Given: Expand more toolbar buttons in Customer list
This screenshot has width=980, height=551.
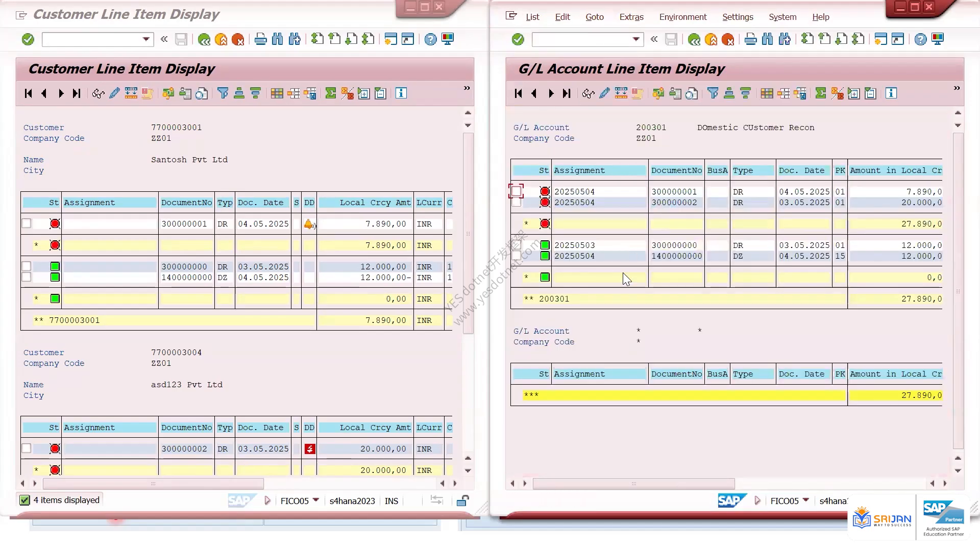Looking at the screenshot, I should point(467,88).
